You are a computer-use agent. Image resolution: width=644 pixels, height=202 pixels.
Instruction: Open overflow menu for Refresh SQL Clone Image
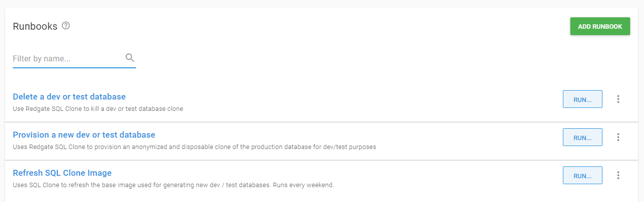[618, 175]
